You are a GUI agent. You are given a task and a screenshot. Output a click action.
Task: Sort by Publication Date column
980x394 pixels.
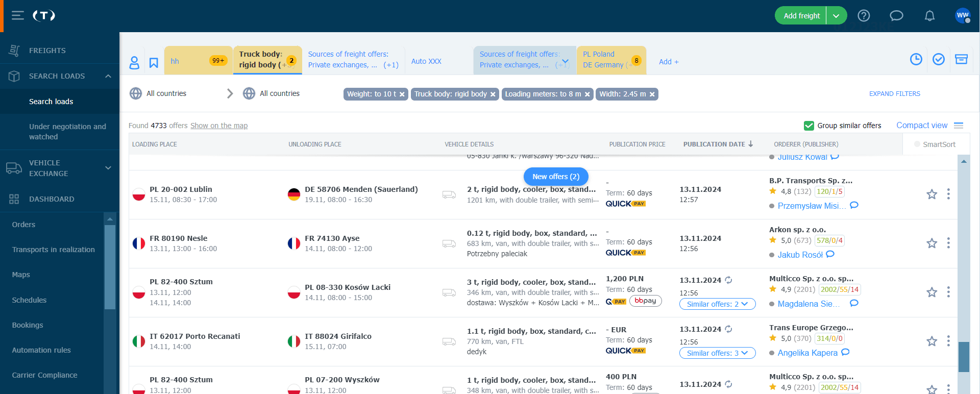pos(718,144)
